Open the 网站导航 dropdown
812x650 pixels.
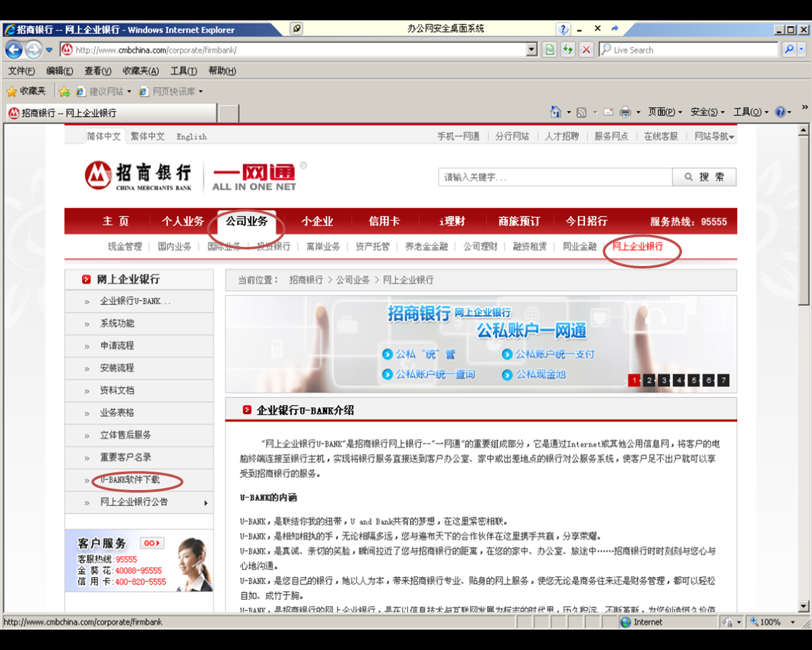pyautogui.click(x=714, y=136)
